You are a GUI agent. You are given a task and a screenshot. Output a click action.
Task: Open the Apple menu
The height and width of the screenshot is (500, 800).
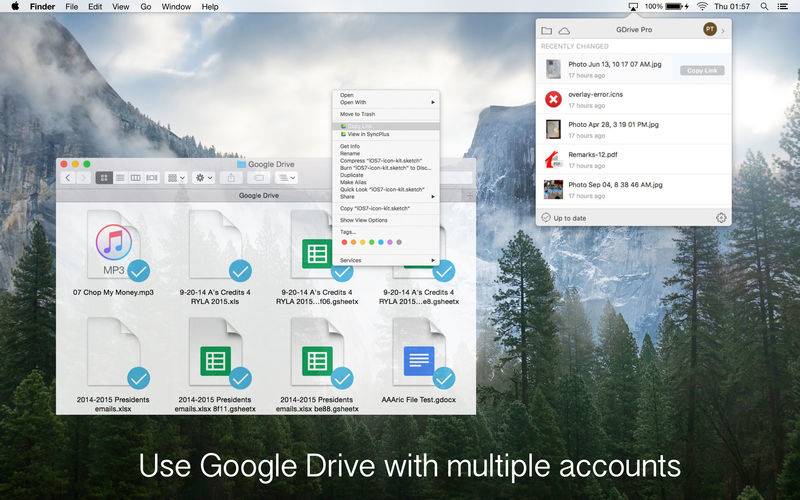(15, 7)
